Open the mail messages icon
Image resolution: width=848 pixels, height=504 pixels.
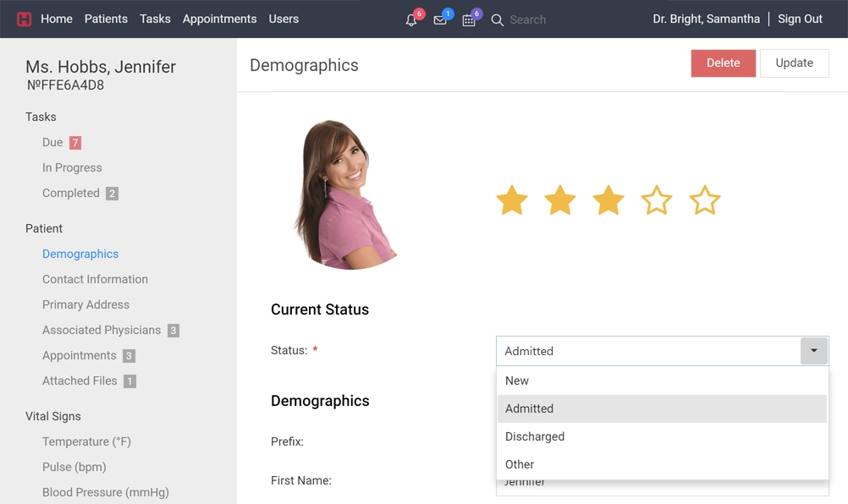(440, 20)
